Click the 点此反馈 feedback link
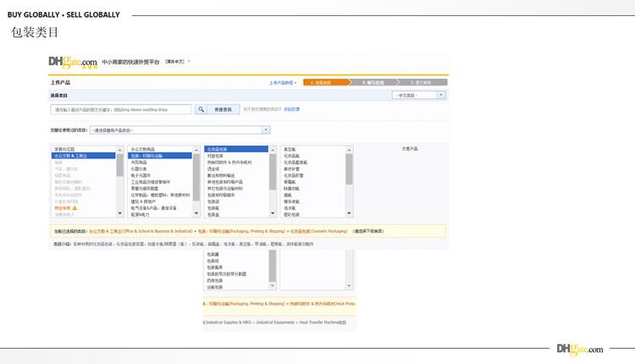 point(291,109)
